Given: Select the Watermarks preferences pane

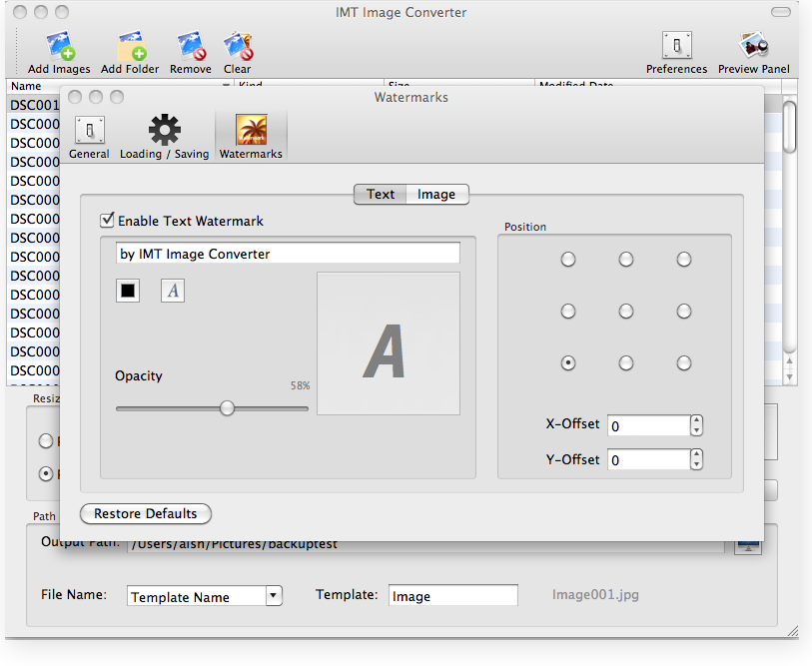Looking at the screenshot, I should 251,137.
